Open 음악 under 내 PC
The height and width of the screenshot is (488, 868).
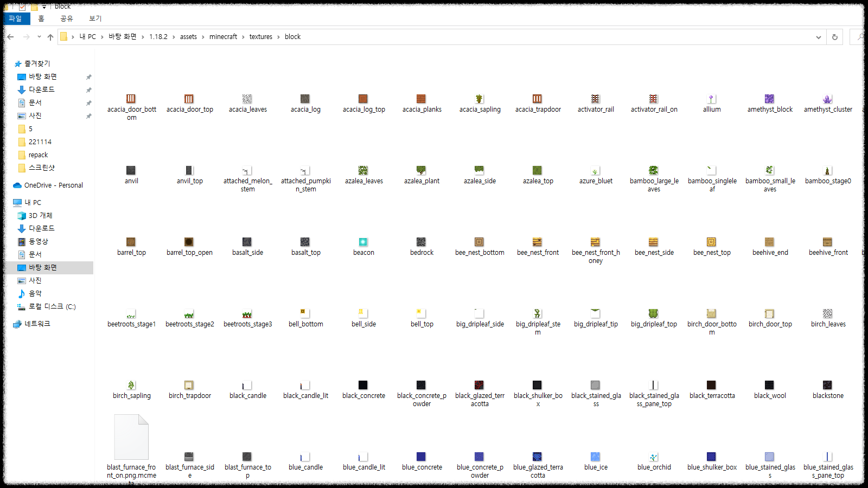coord(35,293)
